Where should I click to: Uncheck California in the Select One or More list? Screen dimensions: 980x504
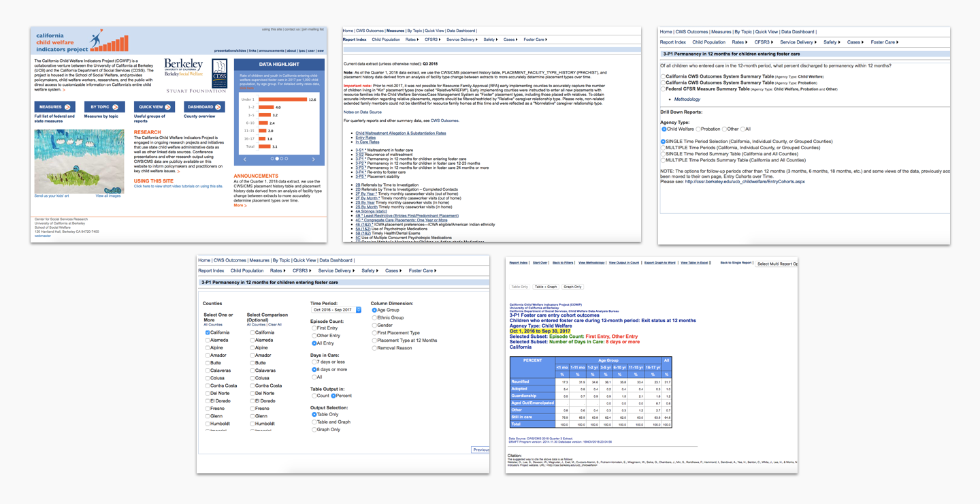coord(208,333)
